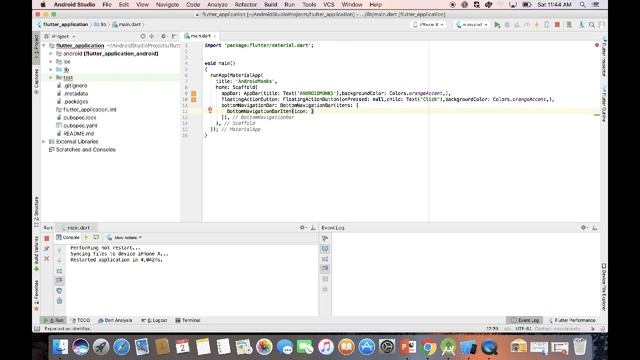The image size is (640, 360).
Task: Open the TODO tool window
Action: [81, 320]
